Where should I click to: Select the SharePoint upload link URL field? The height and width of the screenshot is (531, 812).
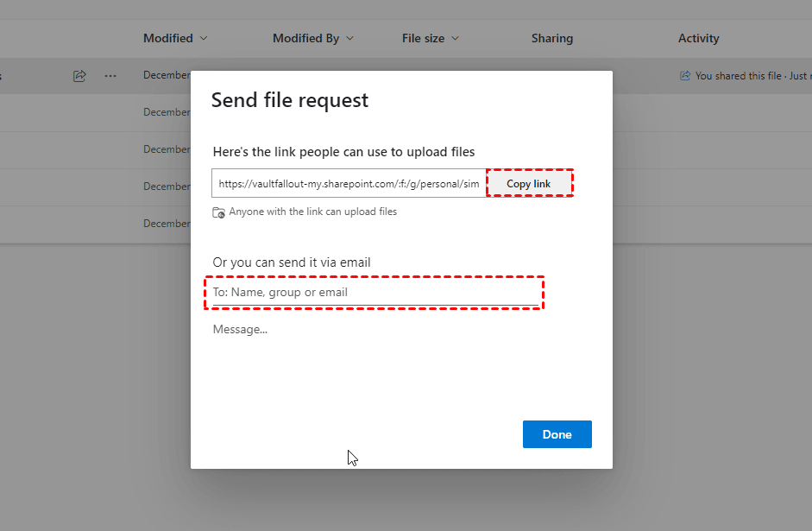[x=349, y=184]
